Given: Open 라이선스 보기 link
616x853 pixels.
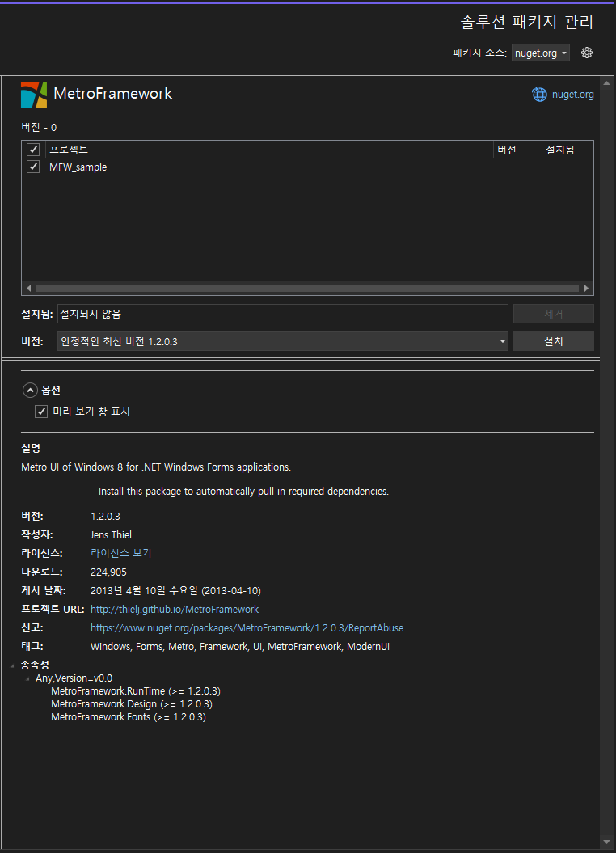Looking at the screenshot, I should pos(120,553).
